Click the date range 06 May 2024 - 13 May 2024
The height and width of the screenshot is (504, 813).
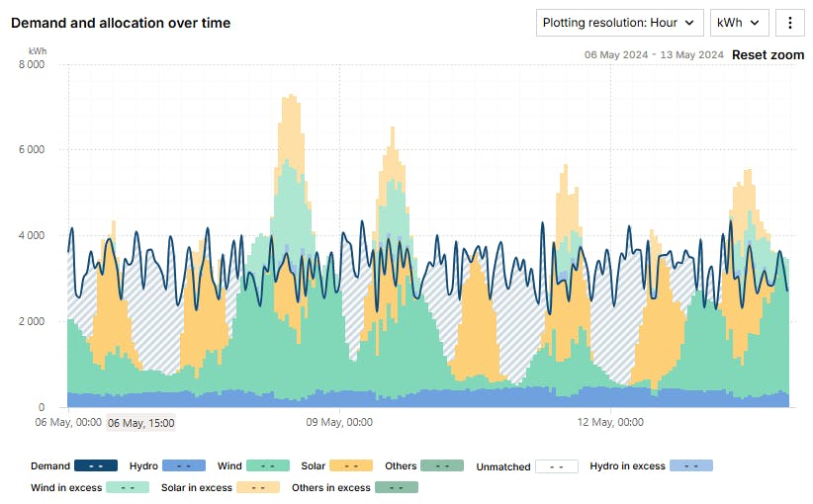(x=654, y=54)
